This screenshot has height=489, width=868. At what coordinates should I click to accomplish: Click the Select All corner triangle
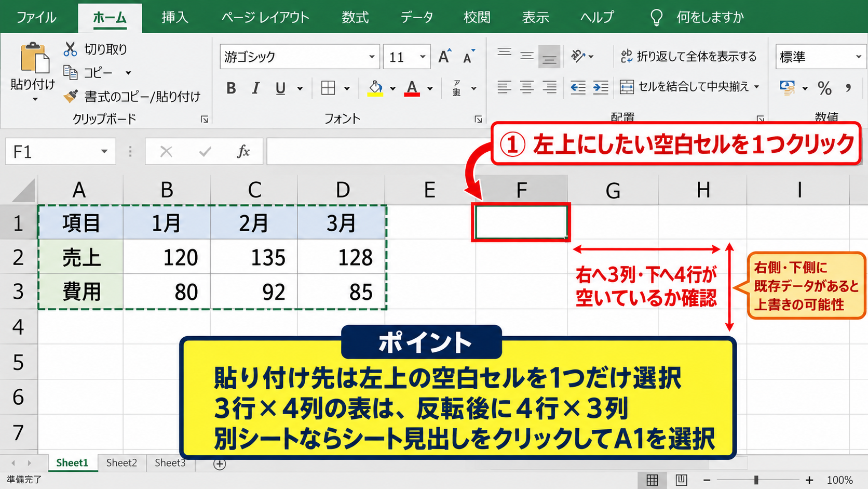pos(24,190)
